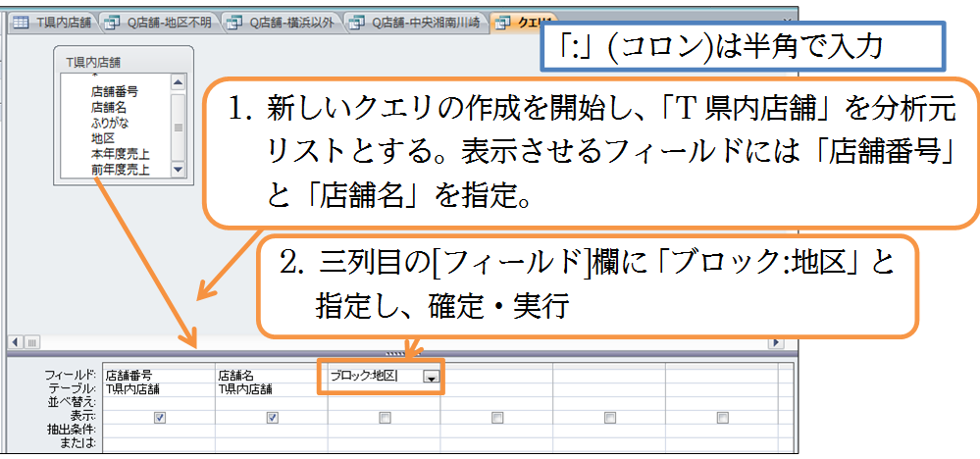Uncheck the 表示 checkbox for 店舗名 column
This screenshot has width=980, height=459.
273,417
